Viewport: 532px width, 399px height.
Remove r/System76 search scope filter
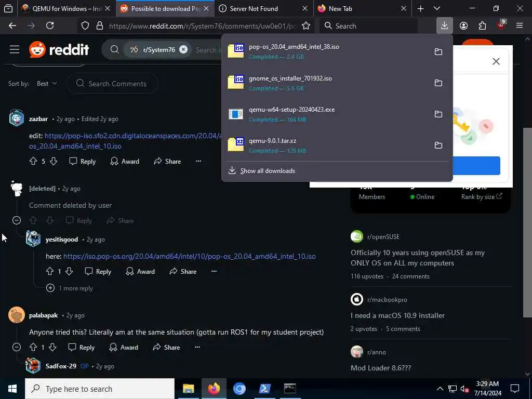tap(183, 49)
